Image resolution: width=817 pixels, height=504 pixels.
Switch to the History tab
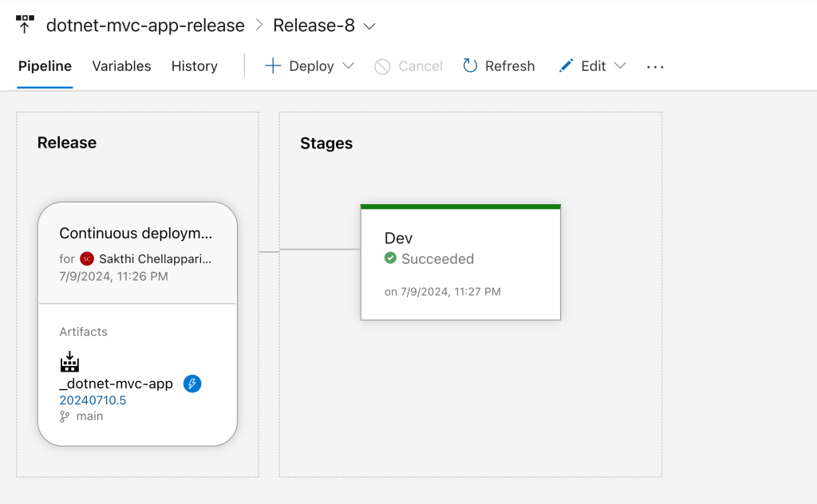(x=194, y=66)
